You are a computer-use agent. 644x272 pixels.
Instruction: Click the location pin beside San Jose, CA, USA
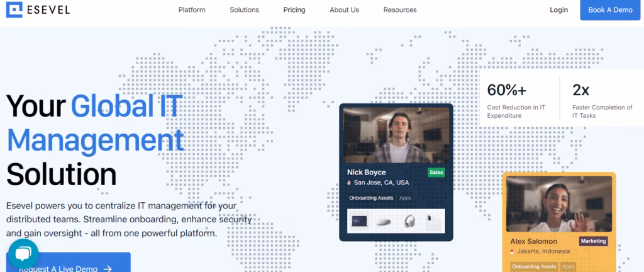point(349,183)
